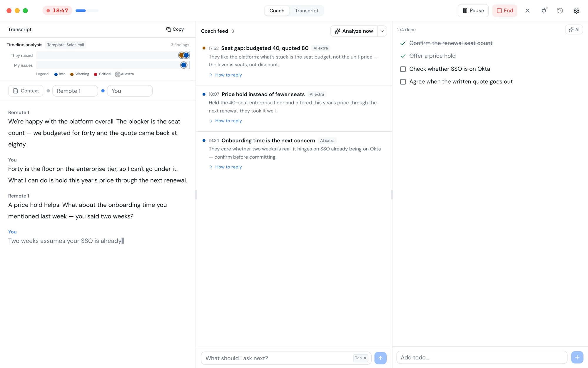Click the gray color dot beside Remote 1
588x368 pixels.
coord(48,91)
